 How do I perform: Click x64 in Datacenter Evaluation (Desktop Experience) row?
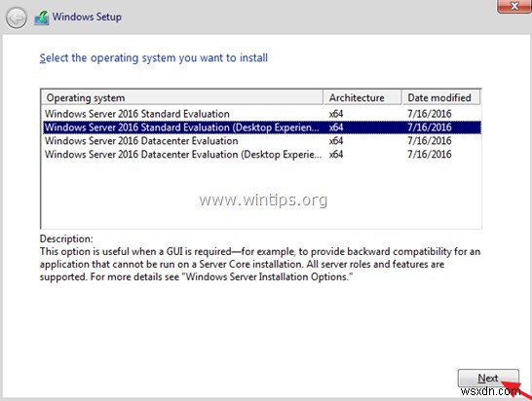click(336, 155)
